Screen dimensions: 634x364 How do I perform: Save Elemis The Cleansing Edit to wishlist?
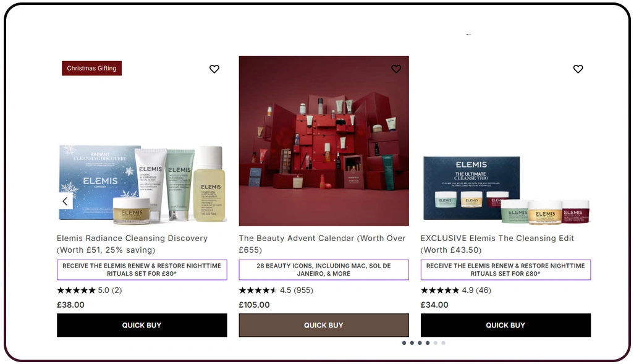tap(578, 69)
